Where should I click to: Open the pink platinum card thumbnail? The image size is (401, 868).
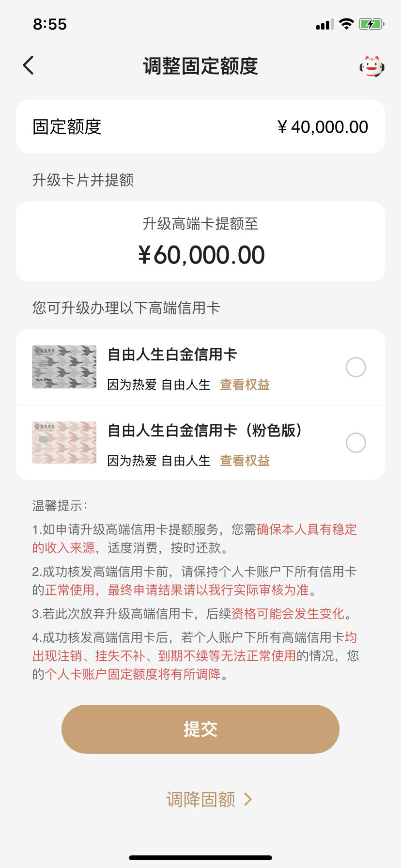tap(64, 443)
